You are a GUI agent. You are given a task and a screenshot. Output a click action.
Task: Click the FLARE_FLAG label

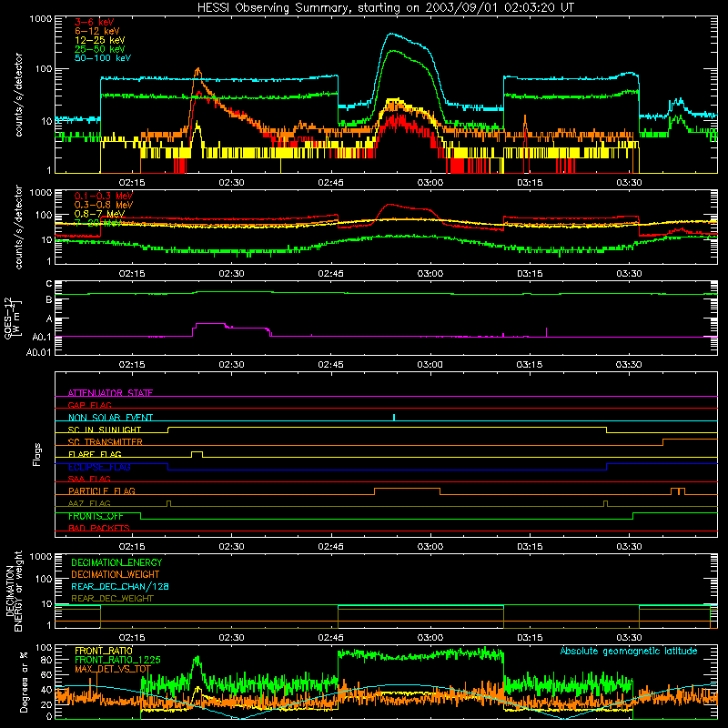[x=95, y=454]
